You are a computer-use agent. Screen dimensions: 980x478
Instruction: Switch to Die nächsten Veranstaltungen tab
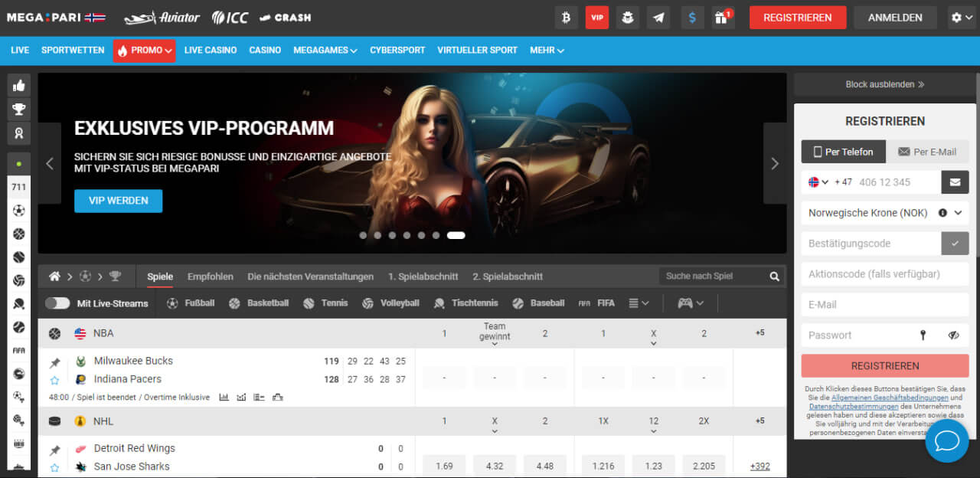pyautogui.click(x=311, y=277)
